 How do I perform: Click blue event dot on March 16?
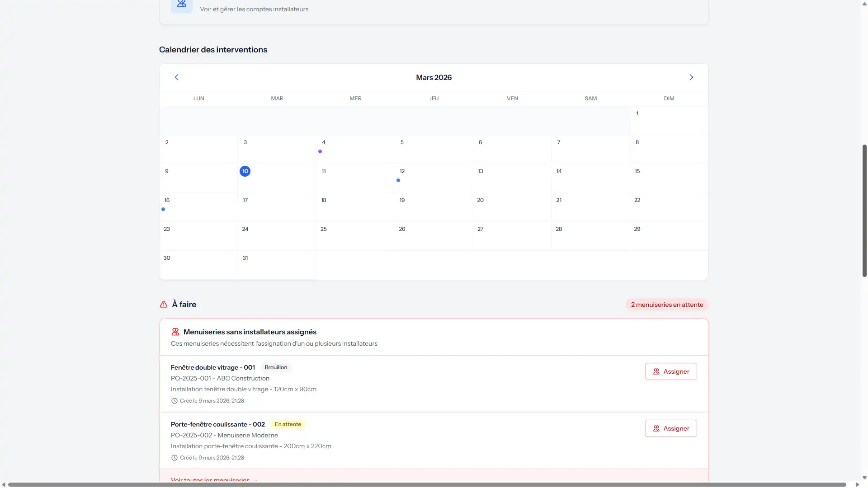tap(163, 209)
